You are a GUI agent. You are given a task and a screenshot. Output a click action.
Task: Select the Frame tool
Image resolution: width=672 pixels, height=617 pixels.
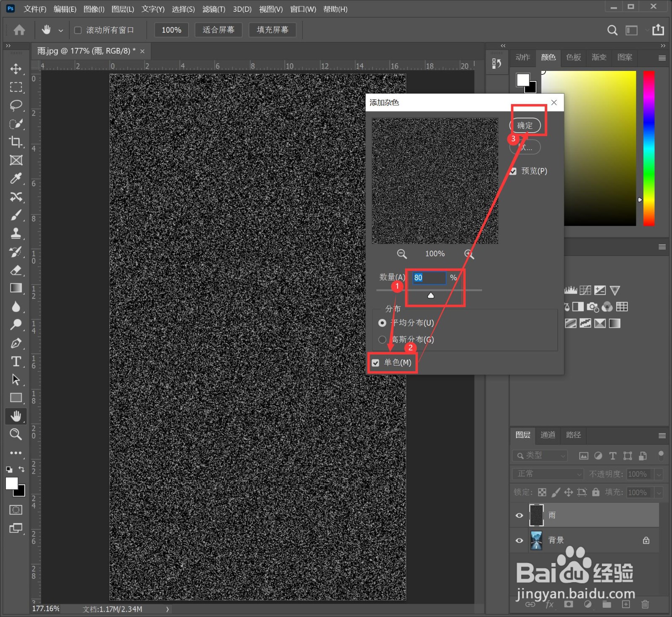coord(16,160)
